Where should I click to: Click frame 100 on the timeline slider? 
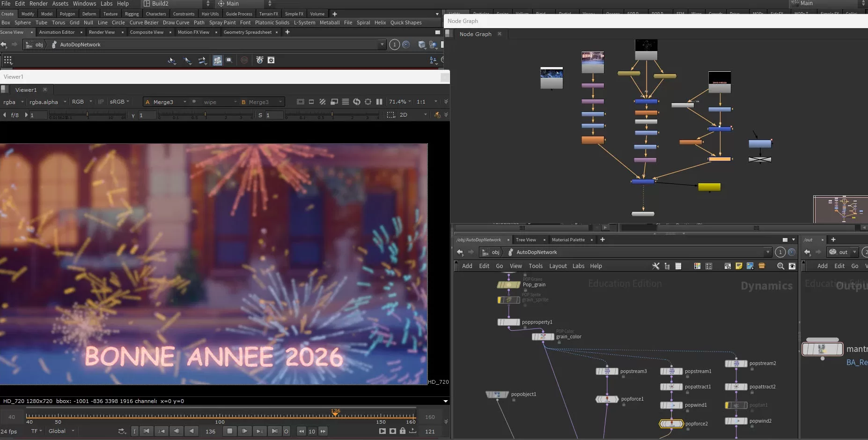[x=220, y=416]
